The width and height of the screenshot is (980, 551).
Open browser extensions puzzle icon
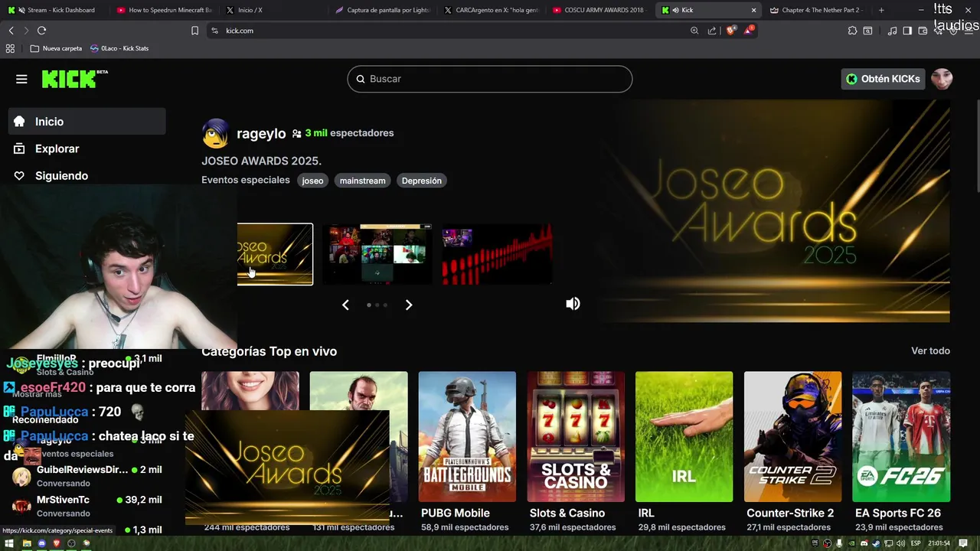pyautogui.click(x=852, y=31)
